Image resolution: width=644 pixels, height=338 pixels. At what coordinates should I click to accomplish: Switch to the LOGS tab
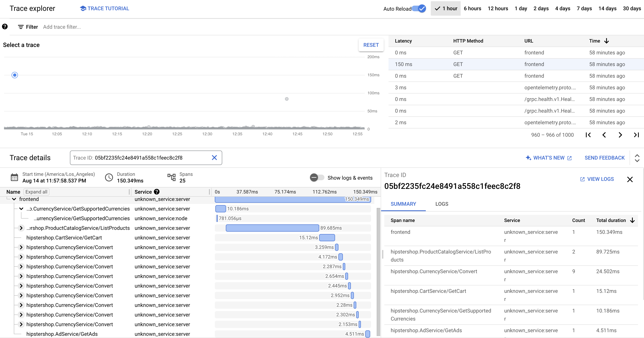click(x=441, y=204)
